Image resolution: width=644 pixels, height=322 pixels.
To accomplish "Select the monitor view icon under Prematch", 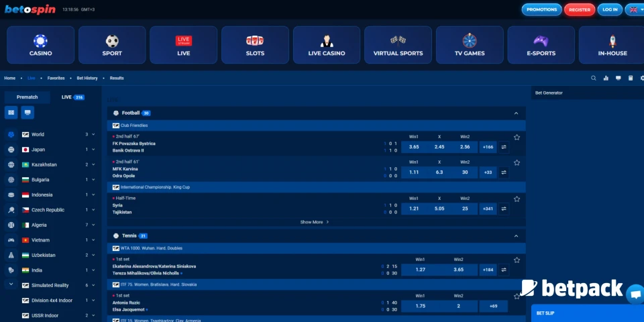I will click(28, 113).
